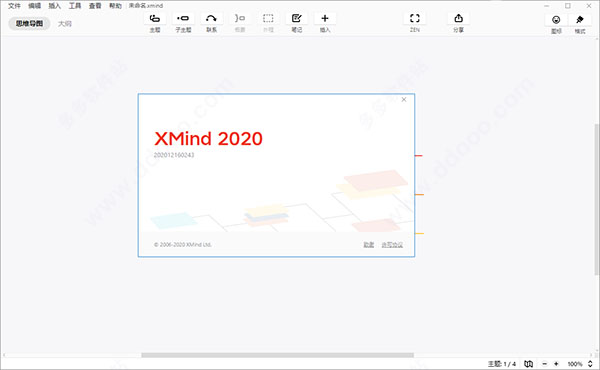Open the Tools (工具) menu
600x370 pixels.
75,6
